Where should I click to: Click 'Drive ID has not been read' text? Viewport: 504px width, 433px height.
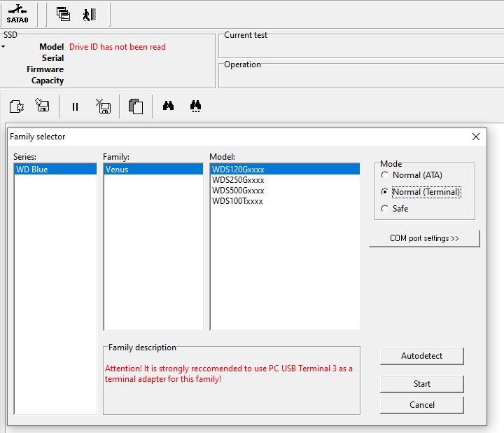coord(118,47)
